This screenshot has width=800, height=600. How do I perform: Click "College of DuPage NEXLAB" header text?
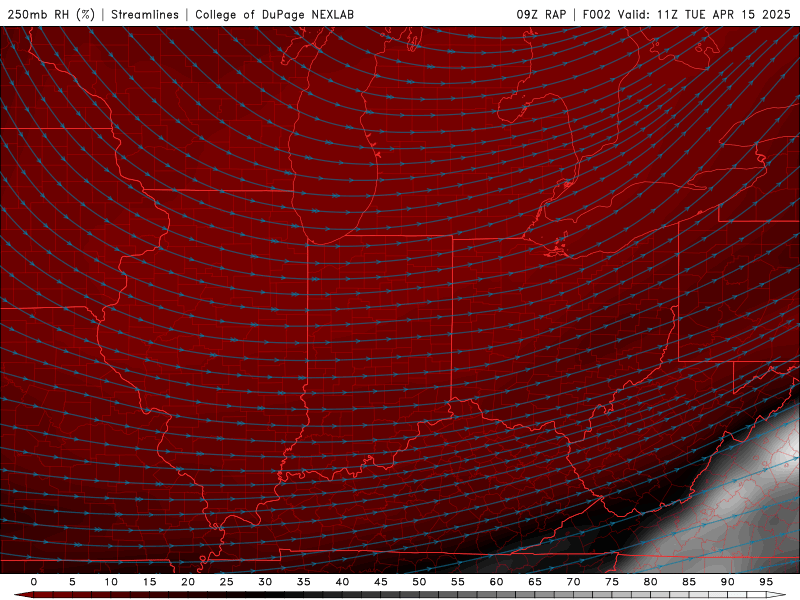(274, 14)
